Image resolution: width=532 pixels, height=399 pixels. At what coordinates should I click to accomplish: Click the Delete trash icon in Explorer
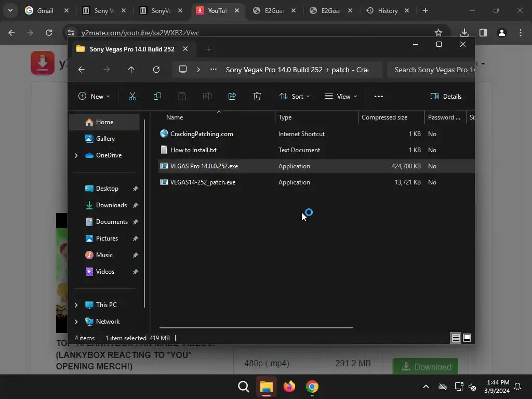point(257,96)
